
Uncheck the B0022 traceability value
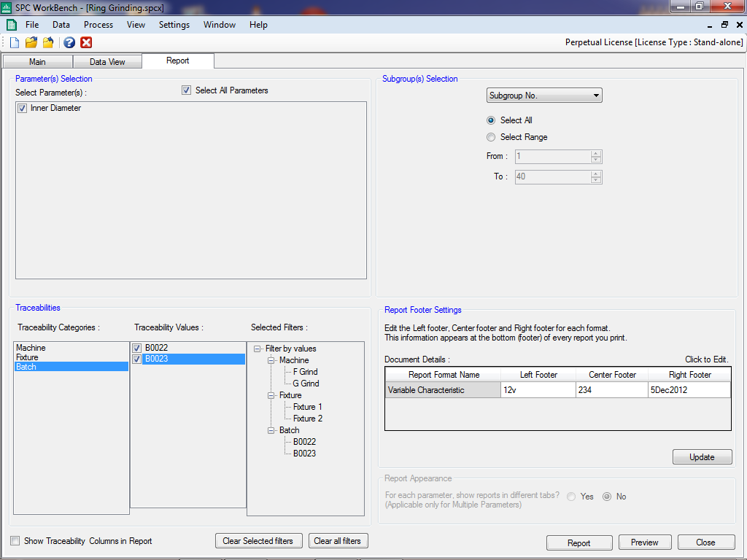(137, 348)
